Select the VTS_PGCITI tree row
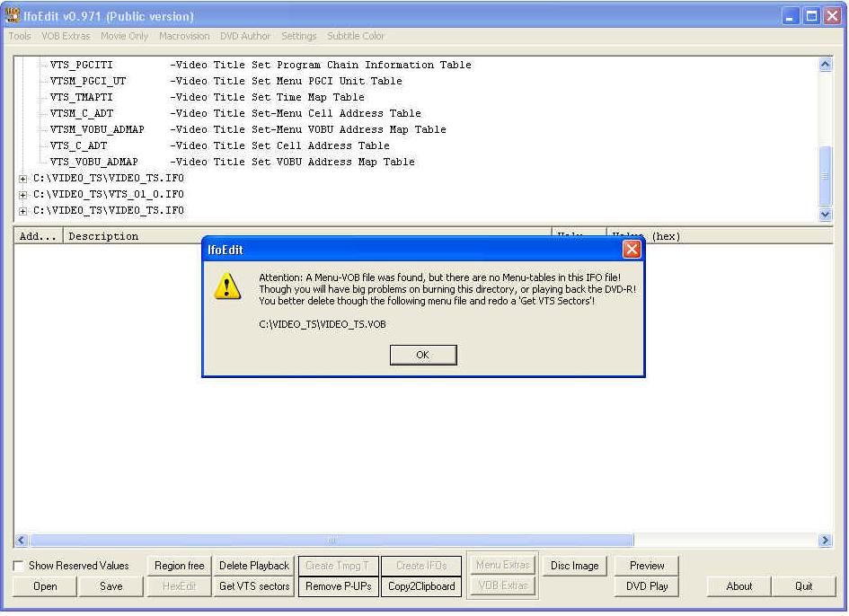Image resolution: width=849 pixels, height=616 pixels. 261,65
